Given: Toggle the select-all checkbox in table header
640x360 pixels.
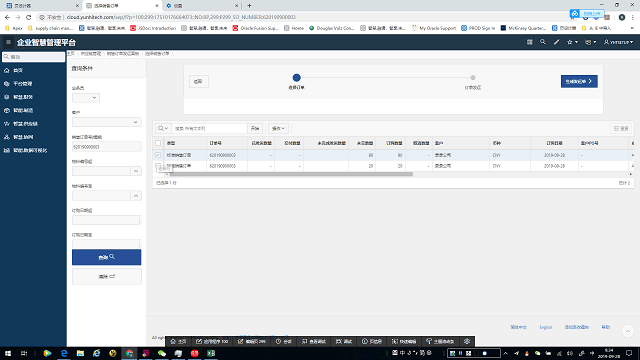Looking at the screenshot, I should [x=158, y=143].
